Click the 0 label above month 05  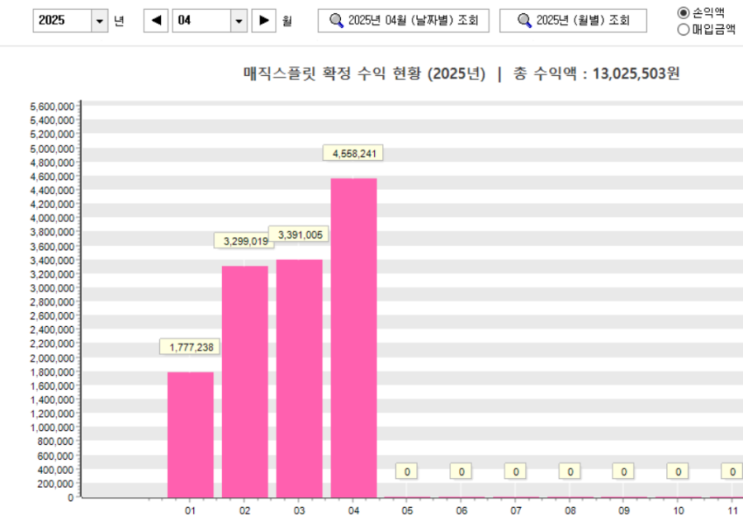[407, 471]
